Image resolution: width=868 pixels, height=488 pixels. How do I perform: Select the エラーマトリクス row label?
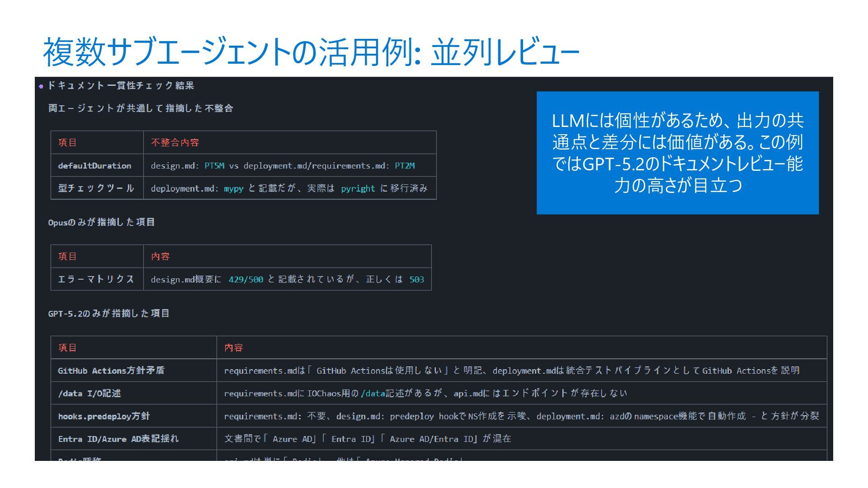[96, 280]
